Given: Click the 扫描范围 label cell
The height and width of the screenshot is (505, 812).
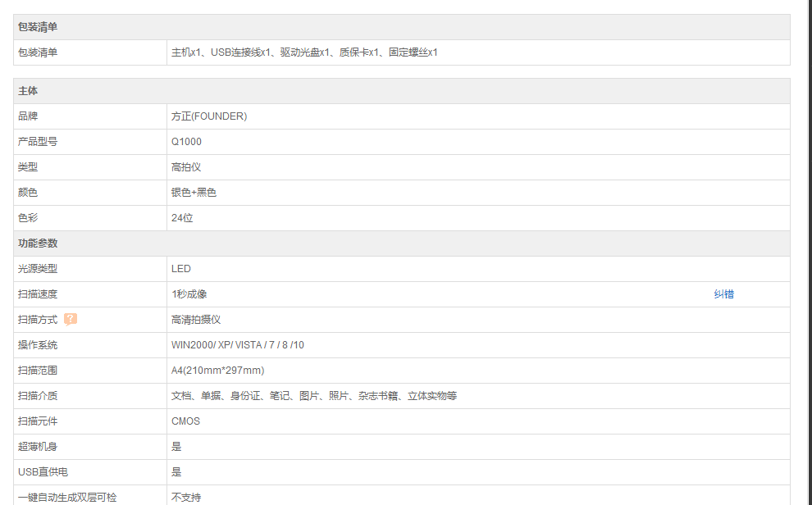Looking at the screenshot, I should click(x=90, y=370).
